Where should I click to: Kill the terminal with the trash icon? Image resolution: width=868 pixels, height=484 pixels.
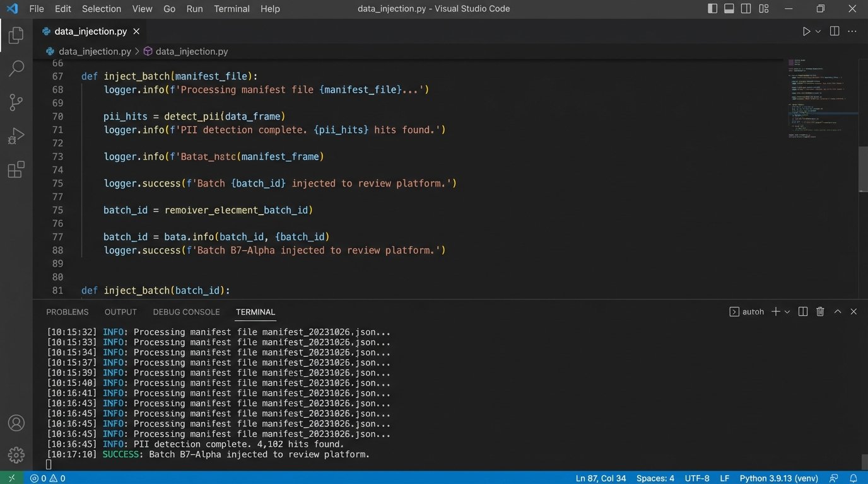[x=819, y=311]
